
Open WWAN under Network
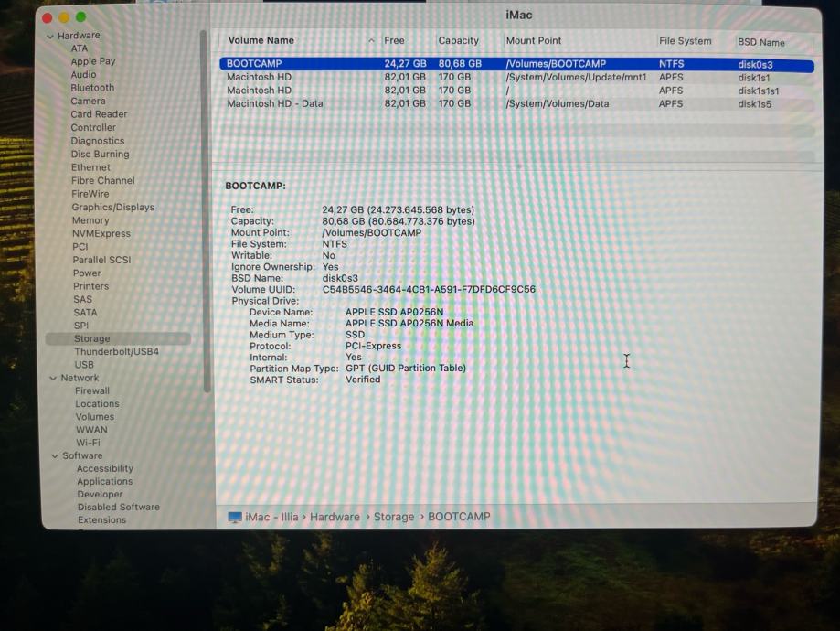click(x=91, y=430)
